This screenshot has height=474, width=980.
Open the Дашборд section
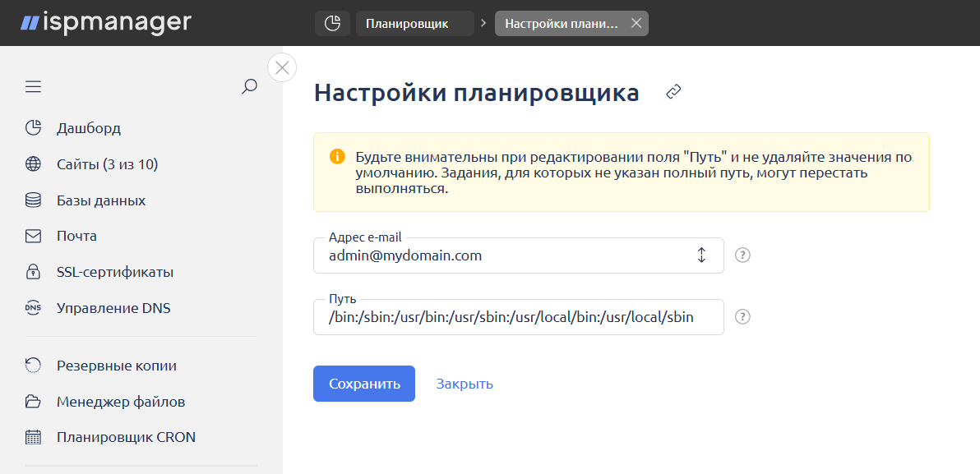(x=87, y=127)
